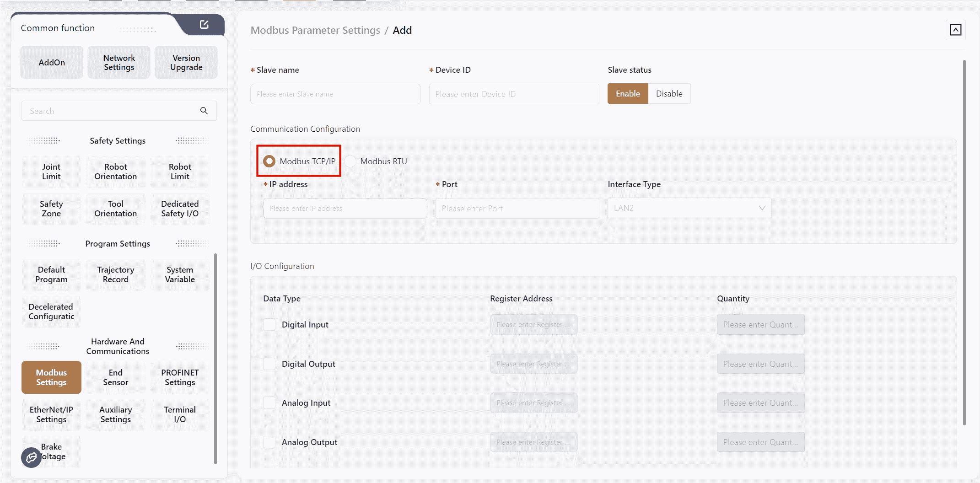980x483 pixels.
Task: Enable the Analog Output checkbox
Action: pos(269,442)
